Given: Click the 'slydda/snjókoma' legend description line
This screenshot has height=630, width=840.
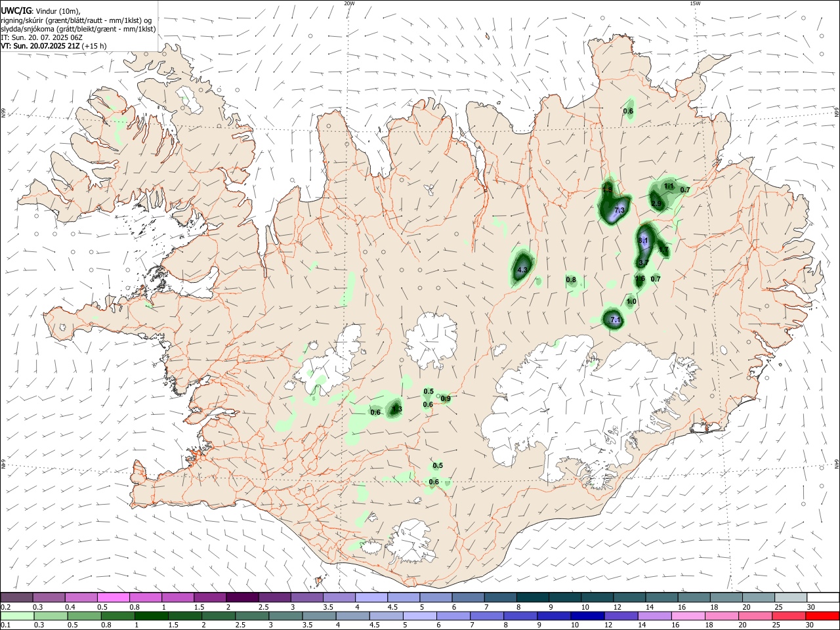Looking at the screenshot, I should point(79,29).
